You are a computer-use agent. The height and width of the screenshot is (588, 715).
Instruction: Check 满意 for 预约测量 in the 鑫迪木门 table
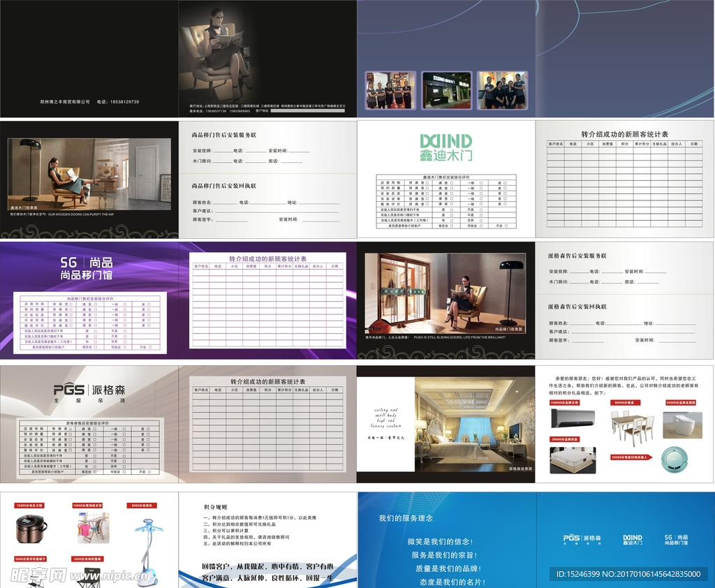coord(452,188)
